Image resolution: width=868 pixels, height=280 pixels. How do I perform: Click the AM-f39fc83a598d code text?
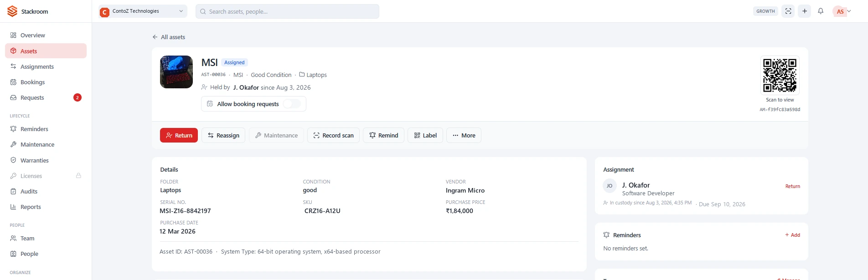[x=780, y=109]
